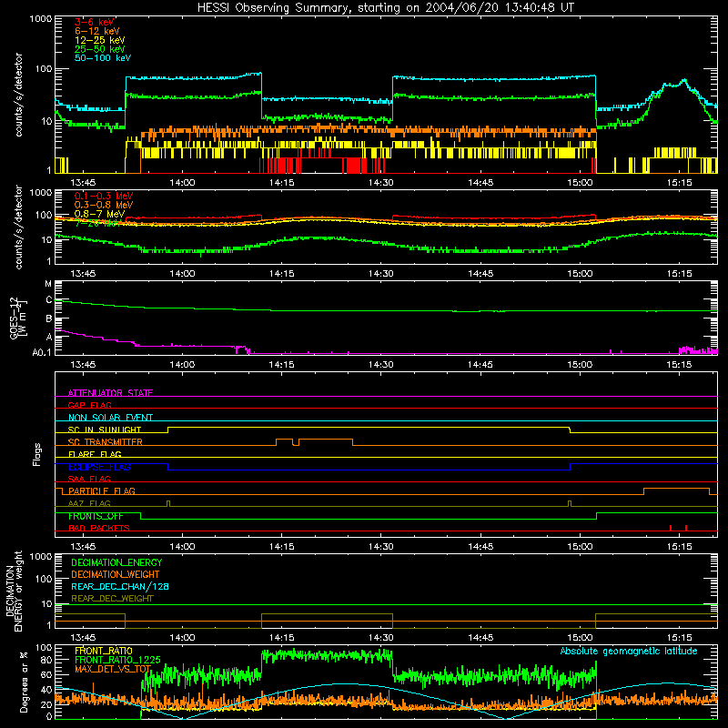Select the 0.3-0.8 MeV legend label
728x728 pixels.
click(104, 205)
